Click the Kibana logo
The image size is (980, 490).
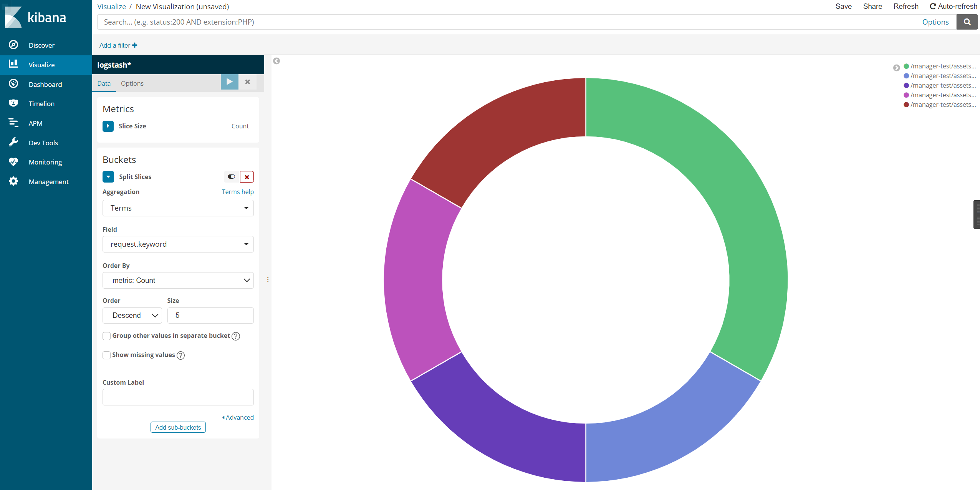pyautogui.click(x=35, y=17)
